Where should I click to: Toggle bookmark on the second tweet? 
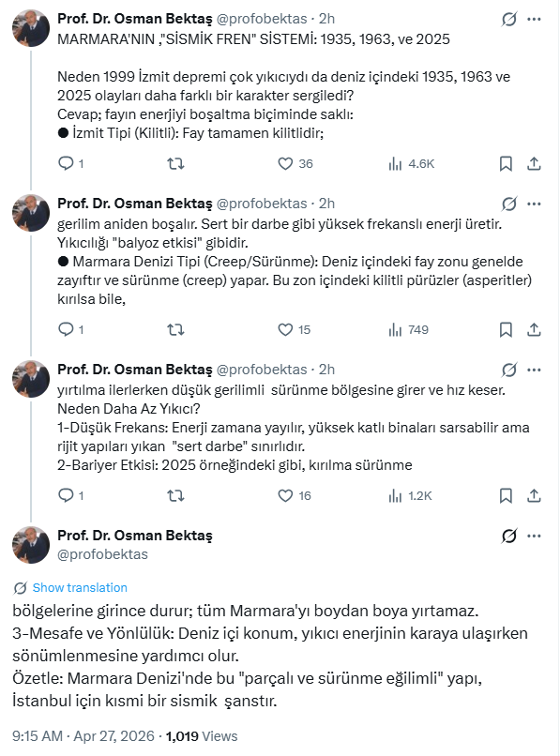coord(507,329)
